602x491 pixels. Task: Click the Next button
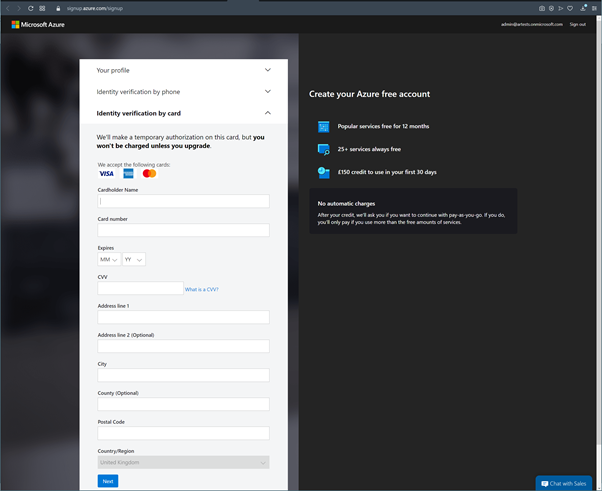108,481
